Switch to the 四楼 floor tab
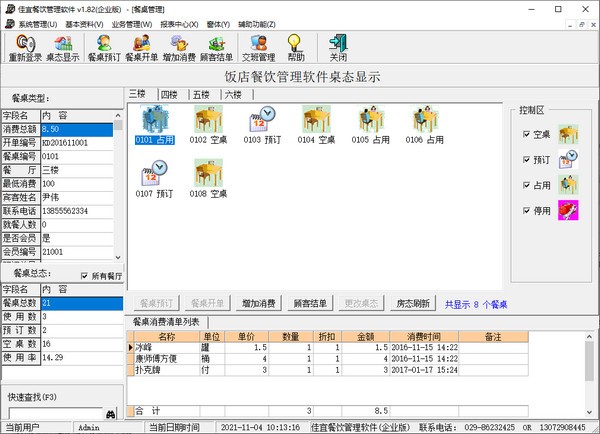 point(172,93)
